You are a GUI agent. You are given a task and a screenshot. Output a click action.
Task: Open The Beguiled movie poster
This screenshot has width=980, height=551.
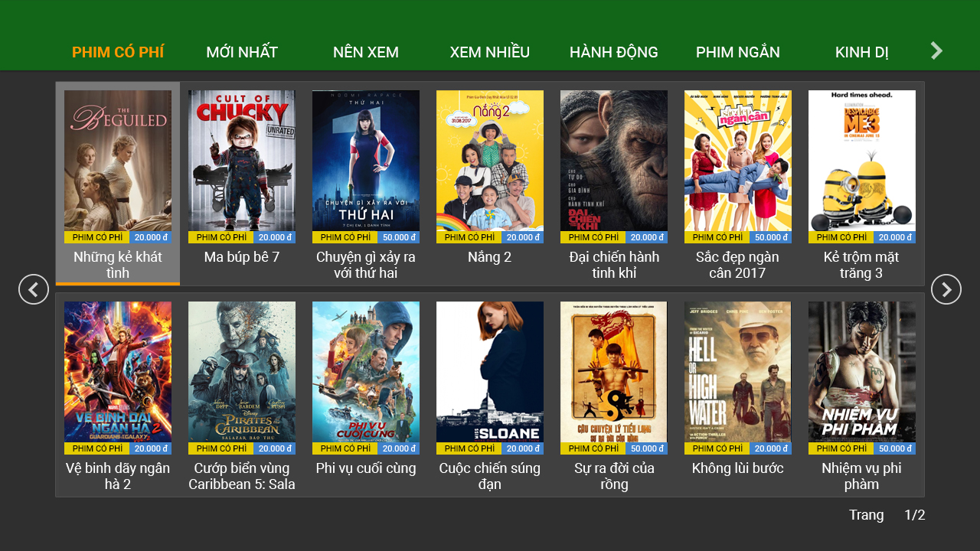point(118,161)
